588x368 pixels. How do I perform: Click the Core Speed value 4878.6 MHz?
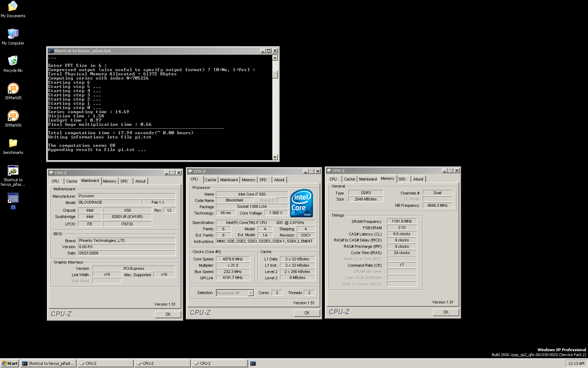(233, 259)
